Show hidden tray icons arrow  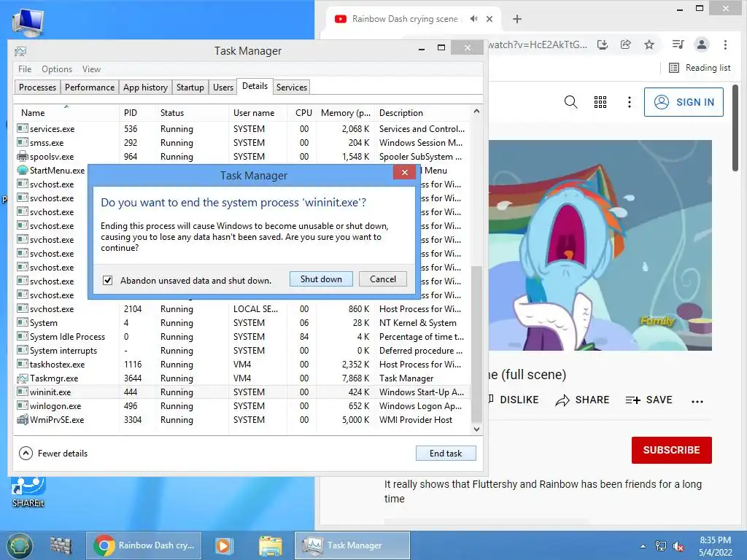643,546
